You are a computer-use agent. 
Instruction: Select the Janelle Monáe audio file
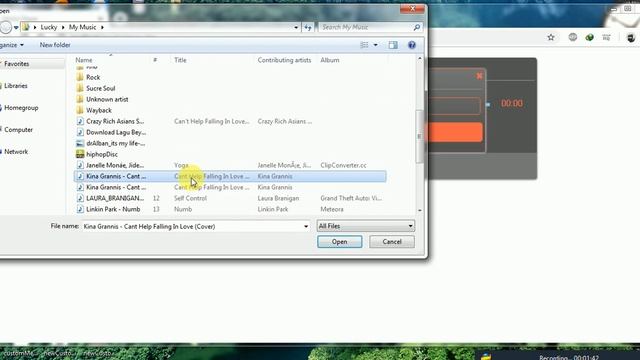click(115, 165)
